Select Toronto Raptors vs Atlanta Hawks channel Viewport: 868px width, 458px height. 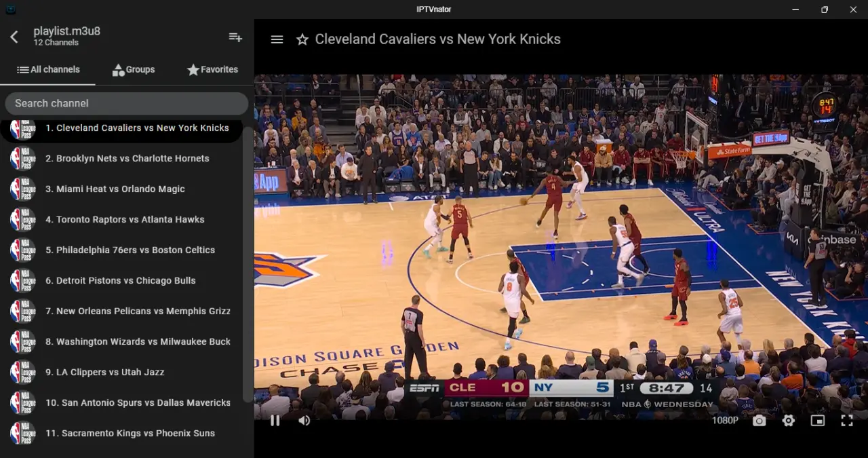pos(121,219)
